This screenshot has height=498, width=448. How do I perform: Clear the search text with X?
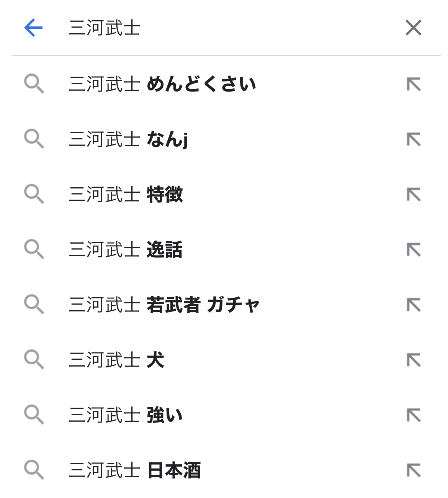coord(413,28)
